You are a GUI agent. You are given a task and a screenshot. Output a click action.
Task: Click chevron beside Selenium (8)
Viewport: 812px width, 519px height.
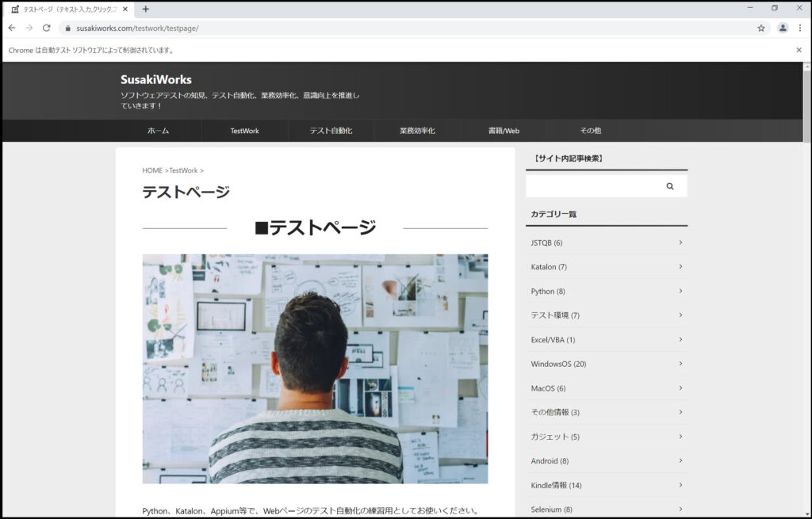coord(680,509)
